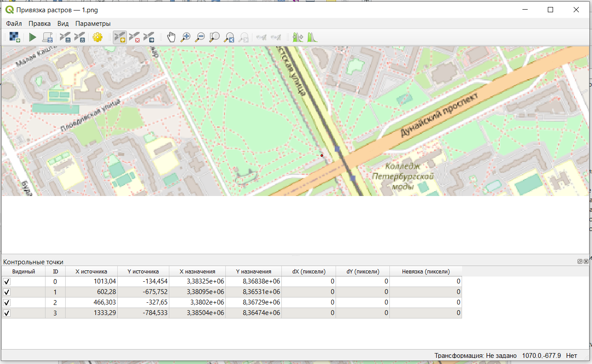Click the Zoom In magnifier
This screenshot has height=364, width=592.
(186, 37)
